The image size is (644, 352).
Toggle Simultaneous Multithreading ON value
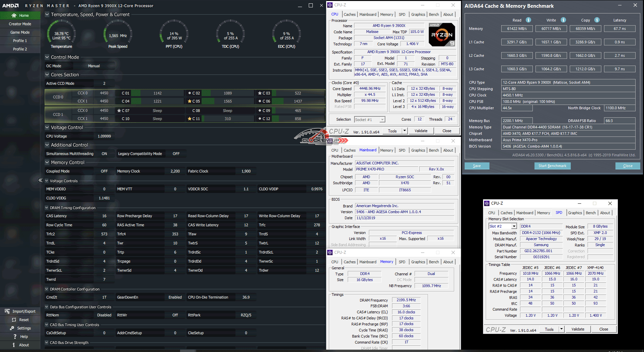(x=104, y=154)
